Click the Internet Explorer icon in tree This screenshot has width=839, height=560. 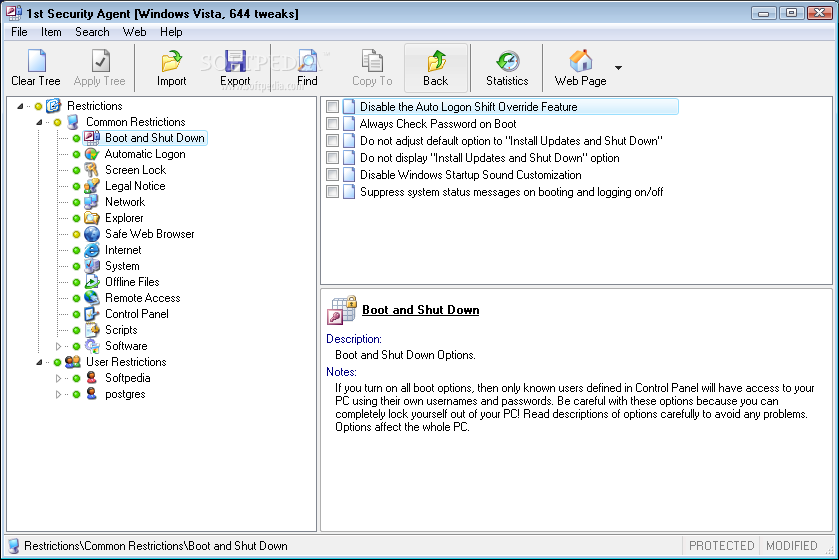pyautogui.click(x=91, y=250)
